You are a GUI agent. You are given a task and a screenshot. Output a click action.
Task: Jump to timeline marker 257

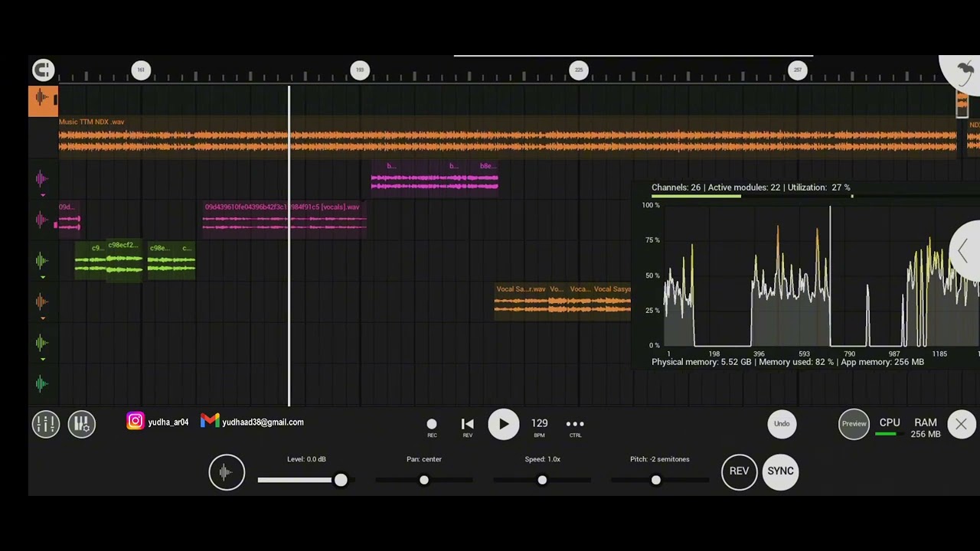798,70
